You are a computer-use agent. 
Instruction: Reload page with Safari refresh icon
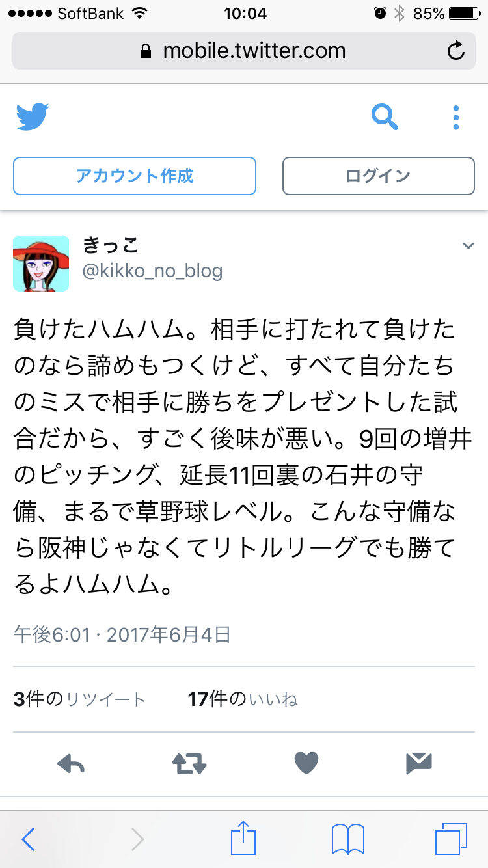tap(456, 51)
